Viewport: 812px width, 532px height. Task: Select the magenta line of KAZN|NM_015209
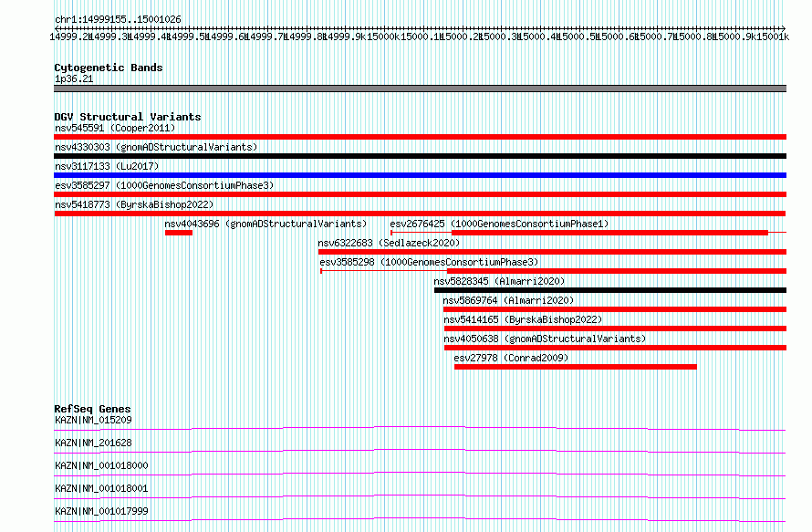pos(420,428)
